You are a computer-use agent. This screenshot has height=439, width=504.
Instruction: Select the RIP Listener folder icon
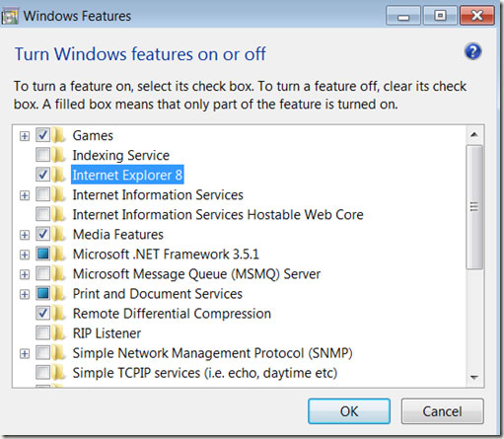point(59,333)
